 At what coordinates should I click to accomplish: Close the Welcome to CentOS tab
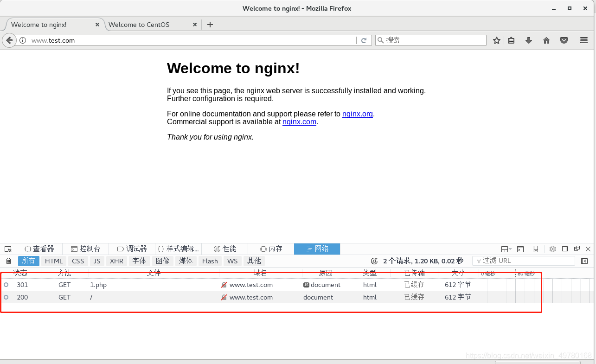195,25
